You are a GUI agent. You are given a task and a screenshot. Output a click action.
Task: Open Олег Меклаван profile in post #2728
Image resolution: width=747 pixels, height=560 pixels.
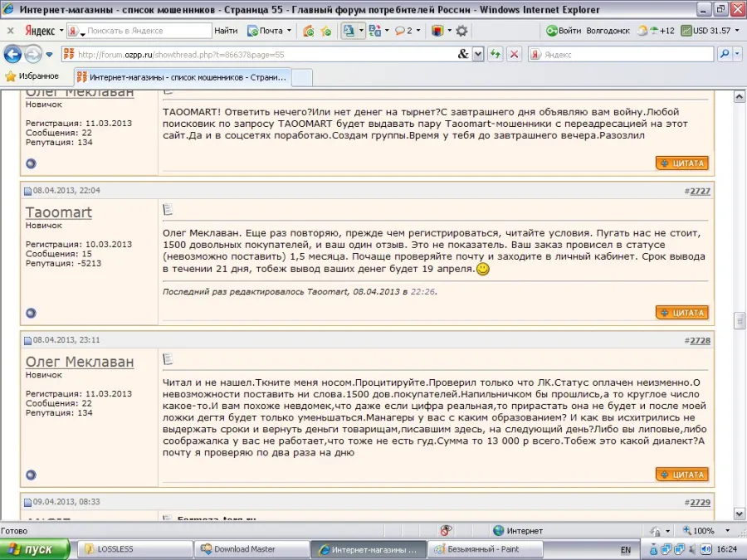coord(80,362)
